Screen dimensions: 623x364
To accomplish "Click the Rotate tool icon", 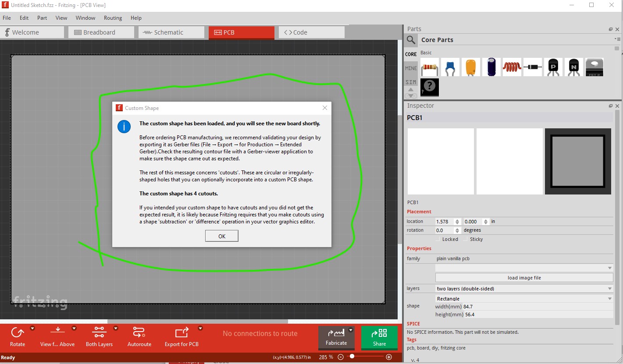I will pyautogui.click(x=18, y=333).
